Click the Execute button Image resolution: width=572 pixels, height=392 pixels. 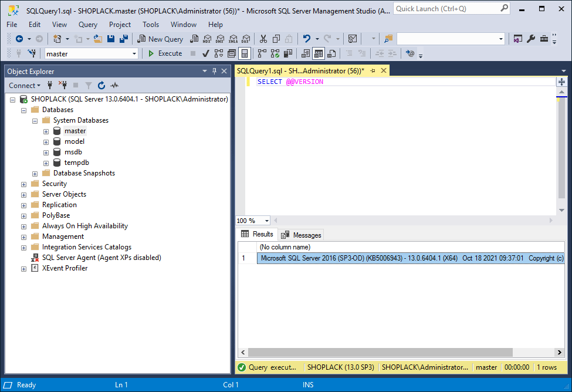pyautogui.click(x=165, y=53)
